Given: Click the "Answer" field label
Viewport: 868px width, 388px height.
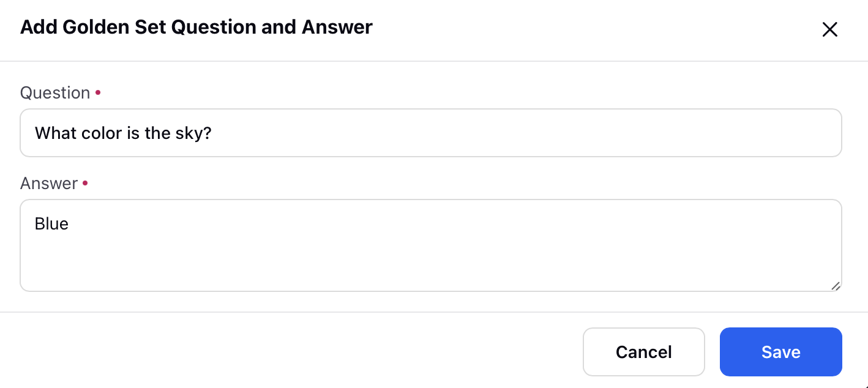Looking at the screenshot, I should (x=49, y=184).
